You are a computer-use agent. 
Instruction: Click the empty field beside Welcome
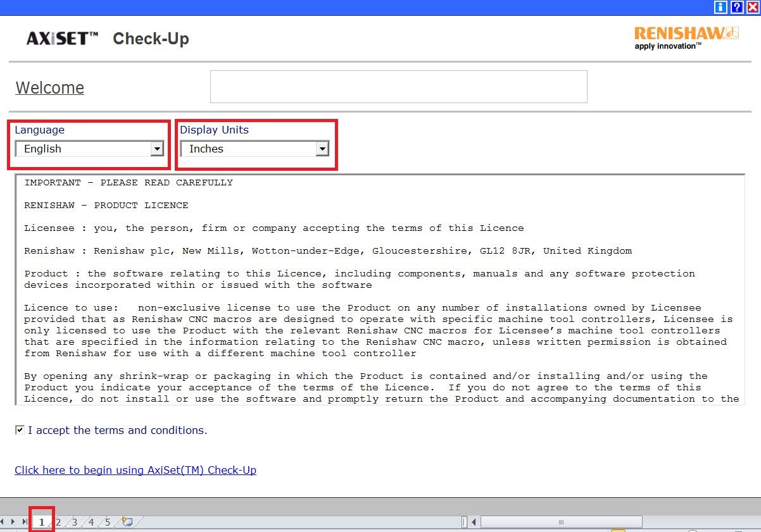point(399,87)
